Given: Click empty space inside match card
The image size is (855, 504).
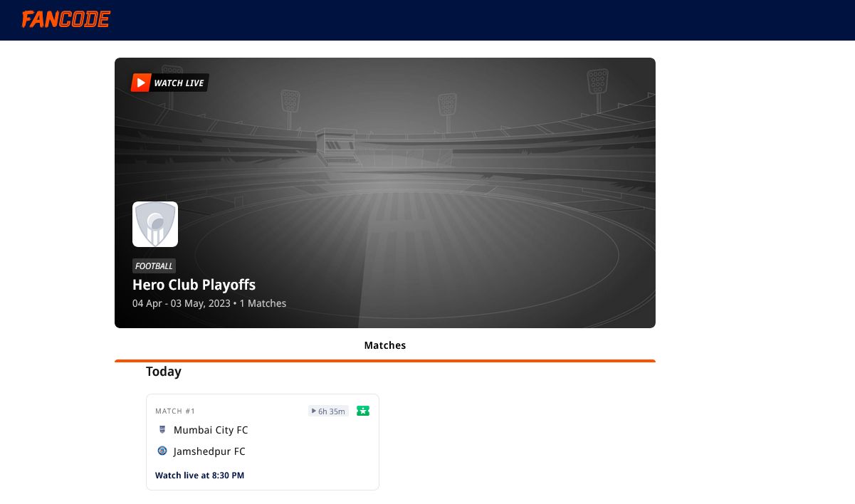Looking at the screenshot, I should point(313,456).
